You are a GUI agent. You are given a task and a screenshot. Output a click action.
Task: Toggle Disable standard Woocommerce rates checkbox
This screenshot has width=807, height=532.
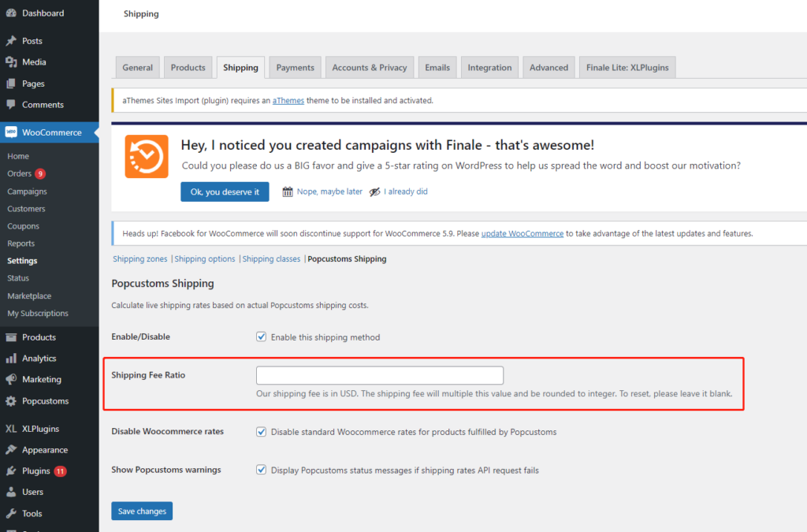coord(262,432)
